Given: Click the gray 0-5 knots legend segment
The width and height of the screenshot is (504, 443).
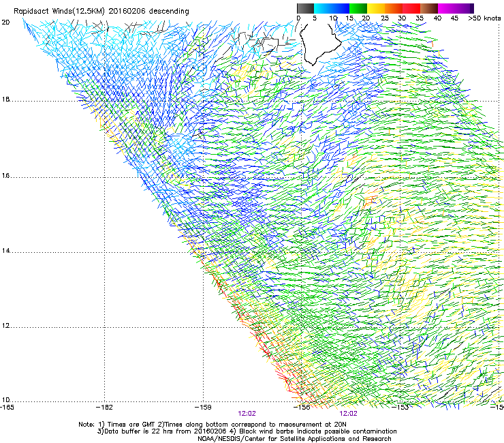Looking at the screenshot, I should [x=305, y=8].
